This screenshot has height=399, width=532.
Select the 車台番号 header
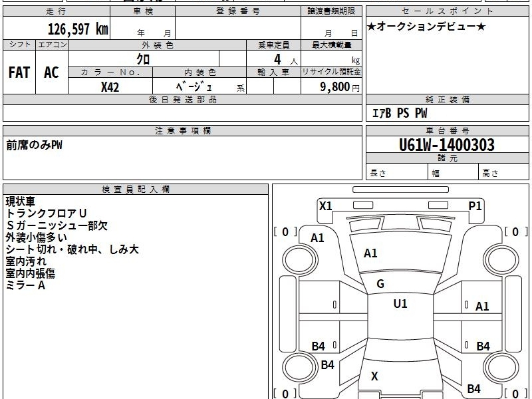tap(447, 130)
